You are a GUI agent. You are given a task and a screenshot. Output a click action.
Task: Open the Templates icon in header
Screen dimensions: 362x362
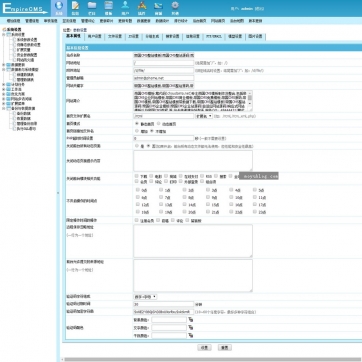pyautogui.click(x=108, y=7)
